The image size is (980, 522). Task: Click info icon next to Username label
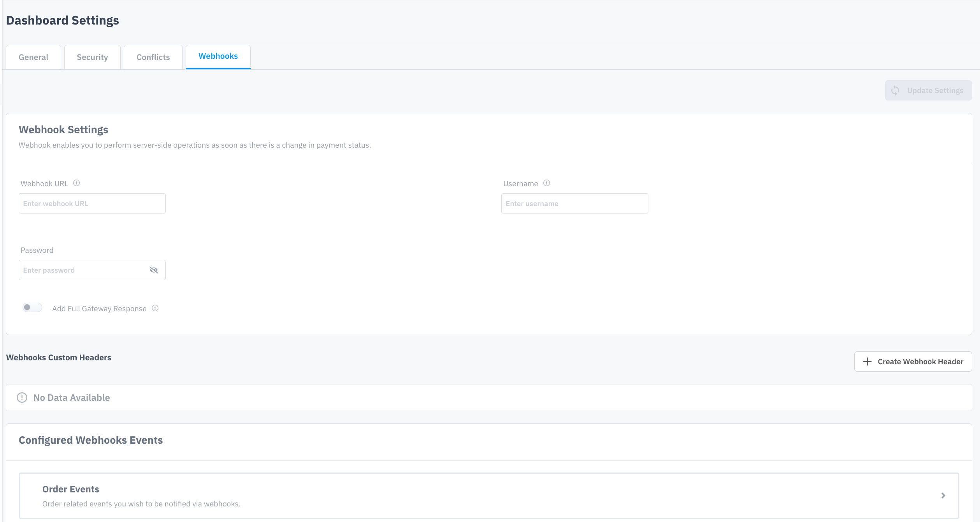click(546, 183)
